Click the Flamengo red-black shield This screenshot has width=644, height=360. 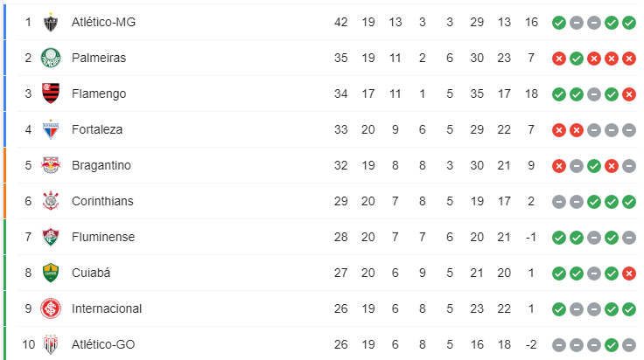pyautogui.click(x=51, y=93)
